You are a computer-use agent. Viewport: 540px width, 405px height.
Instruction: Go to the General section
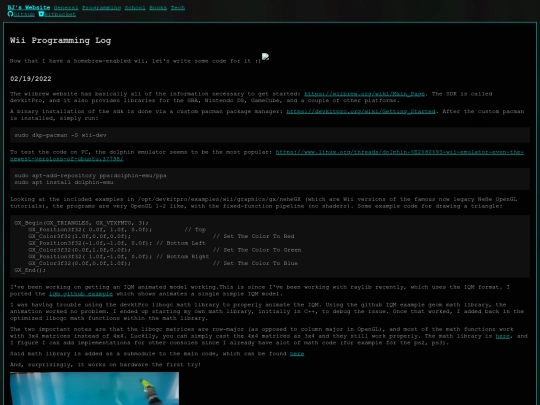pos(66,8)
